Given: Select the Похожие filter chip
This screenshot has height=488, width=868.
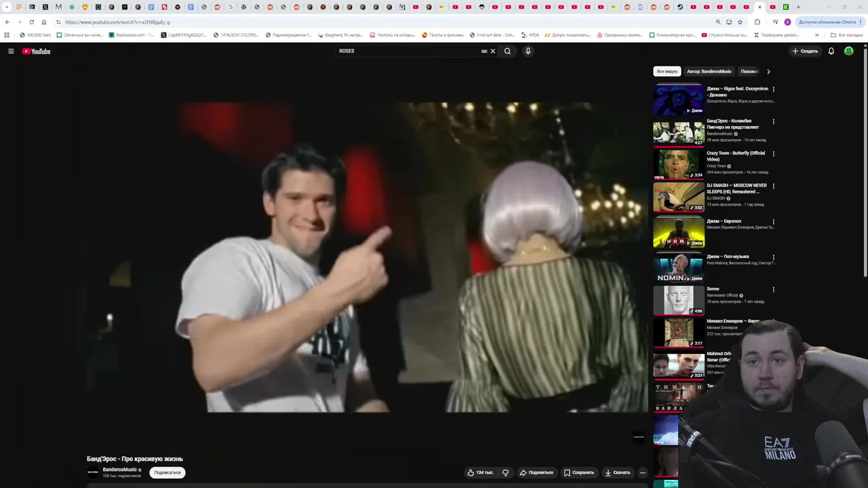Looking at the screenshot, I should [749, 71].
